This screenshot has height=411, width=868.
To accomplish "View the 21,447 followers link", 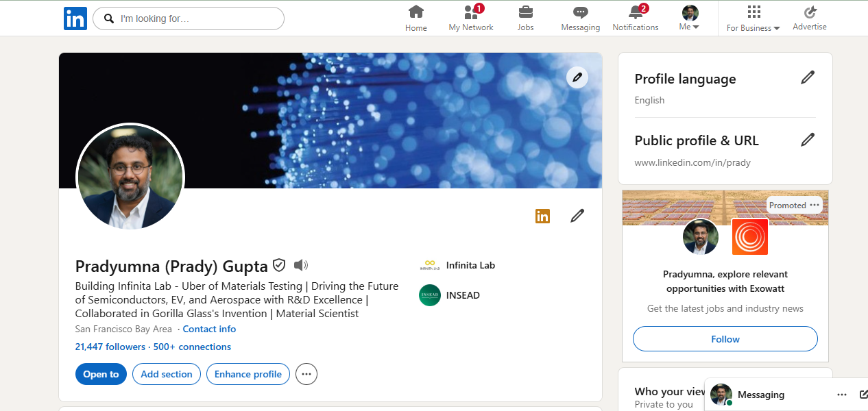I will (x=110, y=347).
